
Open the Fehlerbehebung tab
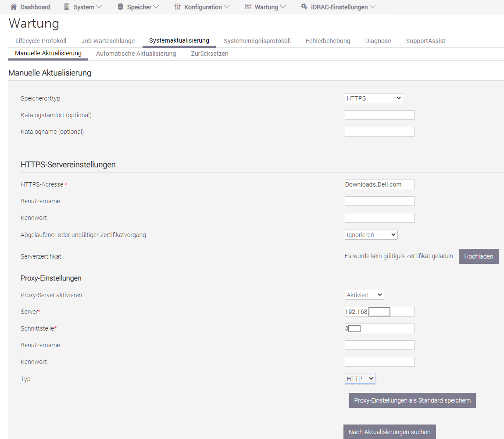(328, 41)
